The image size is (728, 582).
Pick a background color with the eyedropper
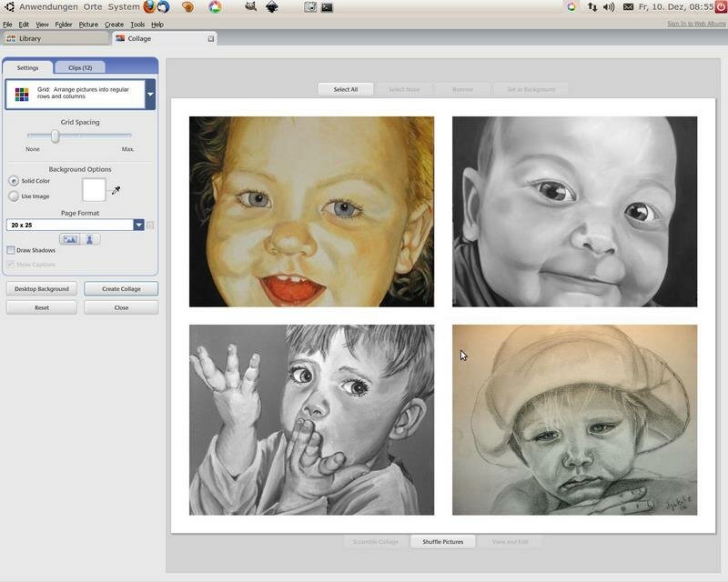pos(116,190)
